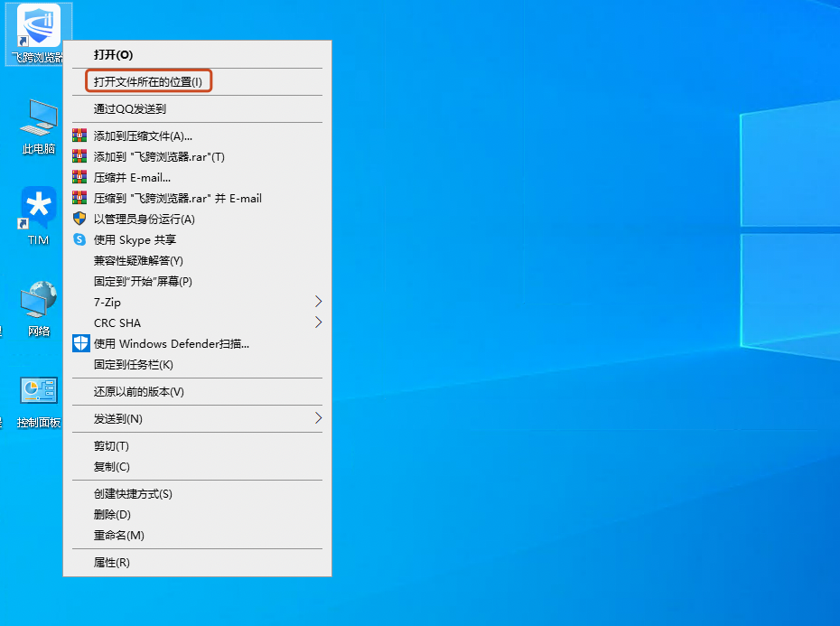The width and height of the screenshot is (840, 626).
Task: Choose 固定到任务栏(K) from the menu
Action: point(133,364)
